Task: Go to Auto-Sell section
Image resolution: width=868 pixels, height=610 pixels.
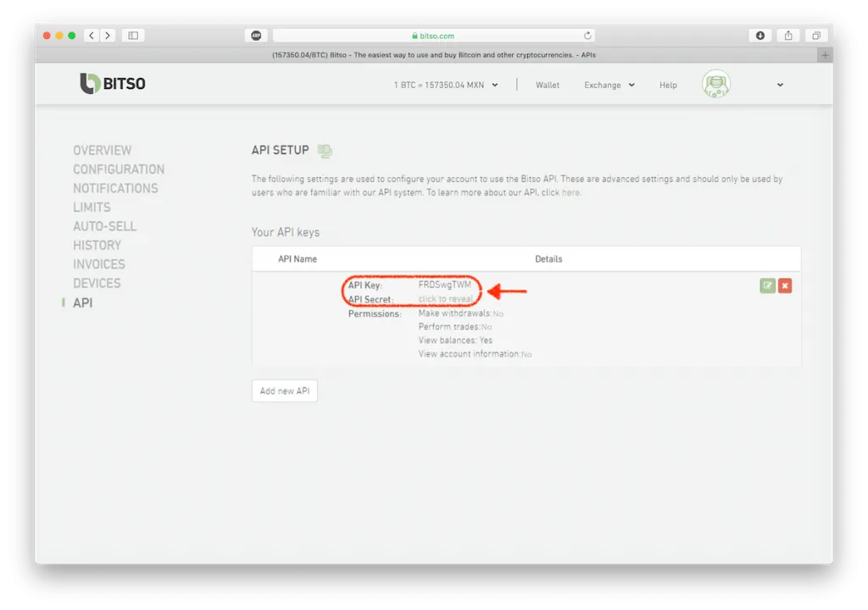Action: coord(104,226)
